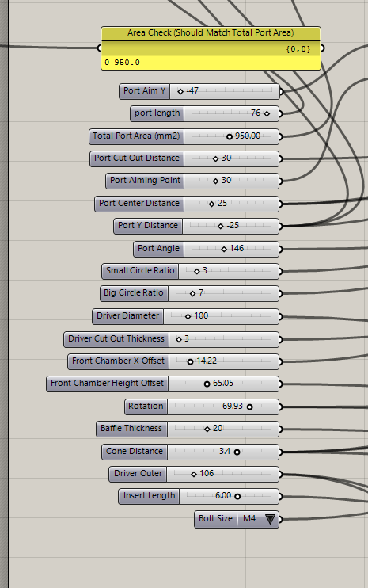This screenshot has width=368, height=588.
Task: Click the Area Check panel output grip on right edge
Action: click(x=323, y=48)
